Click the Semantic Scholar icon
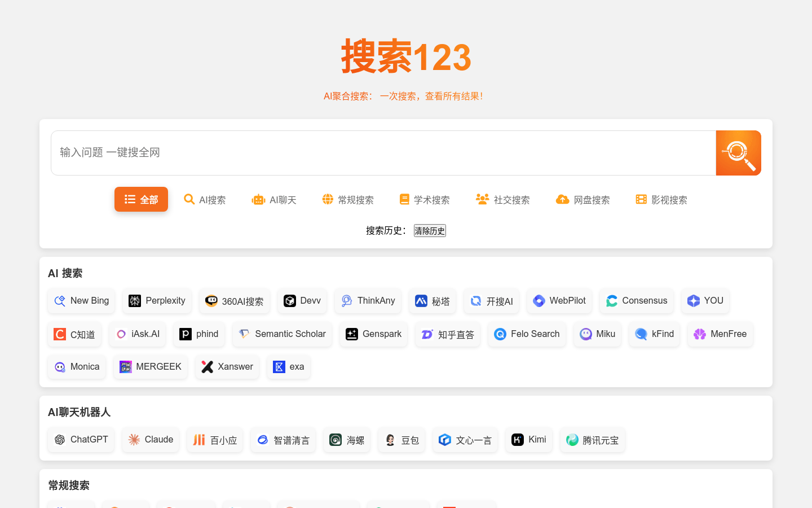Screen dimensions: 812x508 tap(244, 334)
